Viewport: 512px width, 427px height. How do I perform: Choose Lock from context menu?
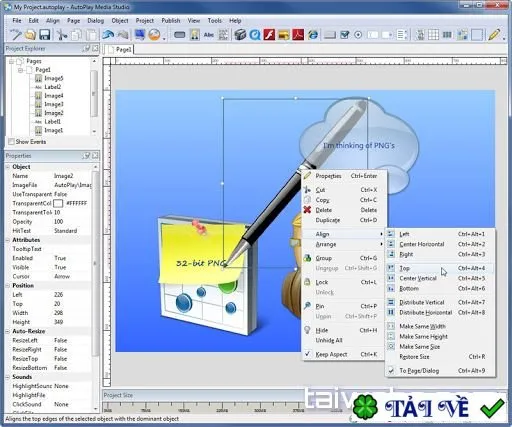point(344,282)
